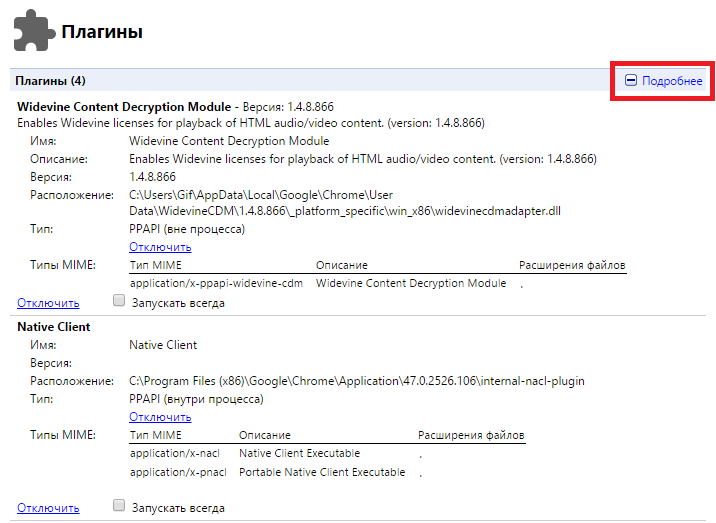Click the Плагины page title
Viewport: 716px width, 523px height.
102,32
